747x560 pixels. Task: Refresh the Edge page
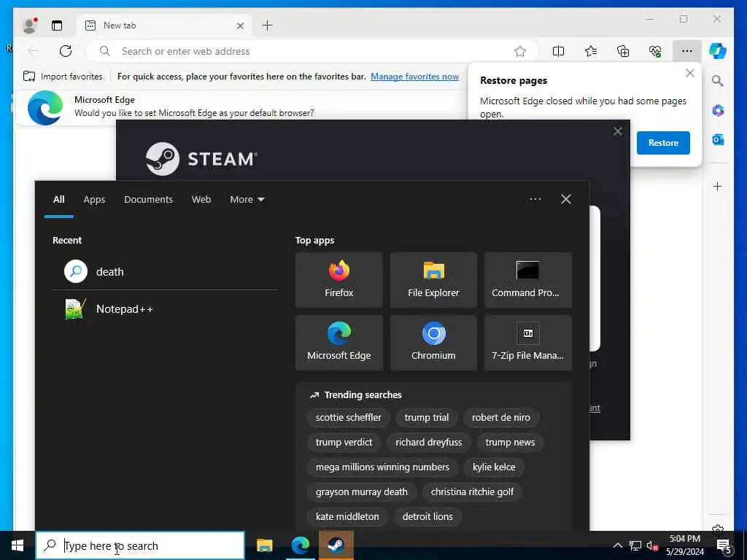coord(66,51)
